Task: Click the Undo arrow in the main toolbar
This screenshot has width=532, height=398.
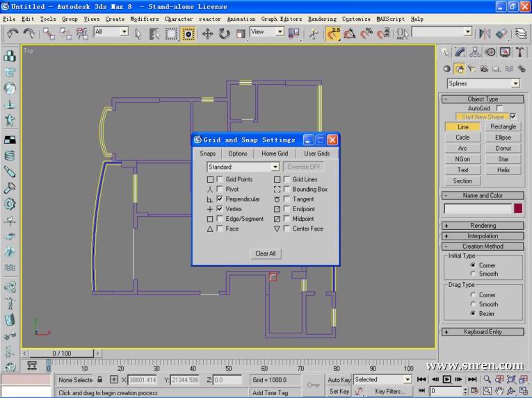Action: [x=13, y=33]
